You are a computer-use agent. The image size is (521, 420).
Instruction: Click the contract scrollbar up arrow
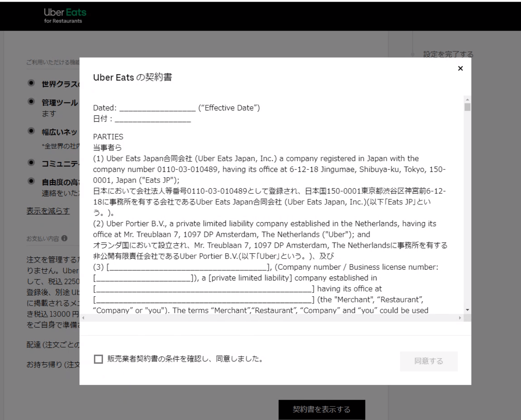[x=467, y=99]
